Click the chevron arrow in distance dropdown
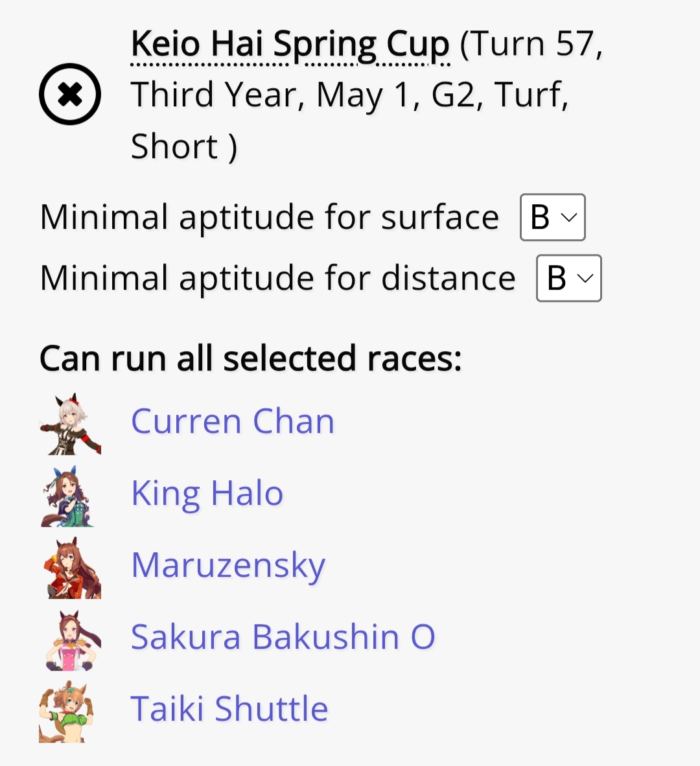Image resolution: width=700 pixels, height=766 pixels. (585, 279)
